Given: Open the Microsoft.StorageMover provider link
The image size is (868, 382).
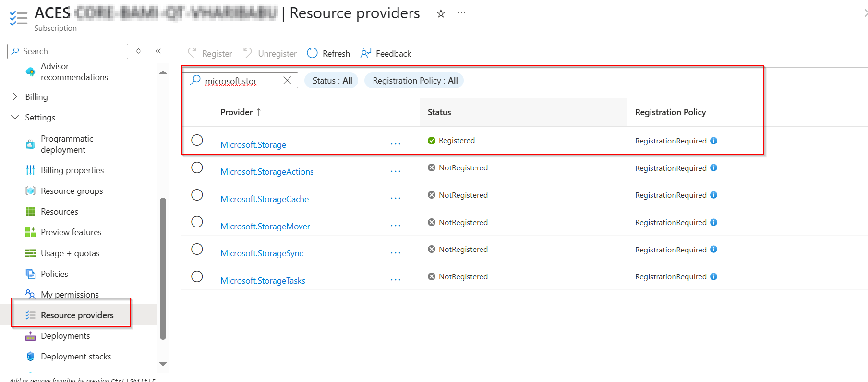Looking at the screenshot, I should coord(265,227).
